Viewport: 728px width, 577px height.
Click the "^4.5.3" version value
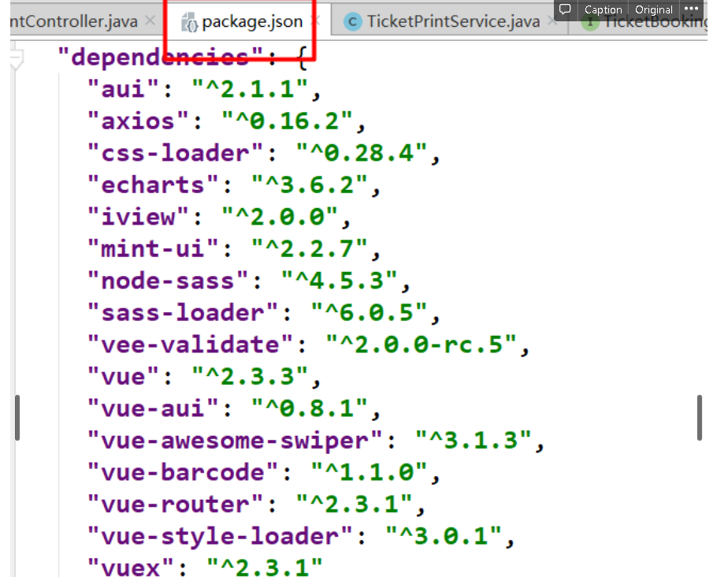[339, 281]
